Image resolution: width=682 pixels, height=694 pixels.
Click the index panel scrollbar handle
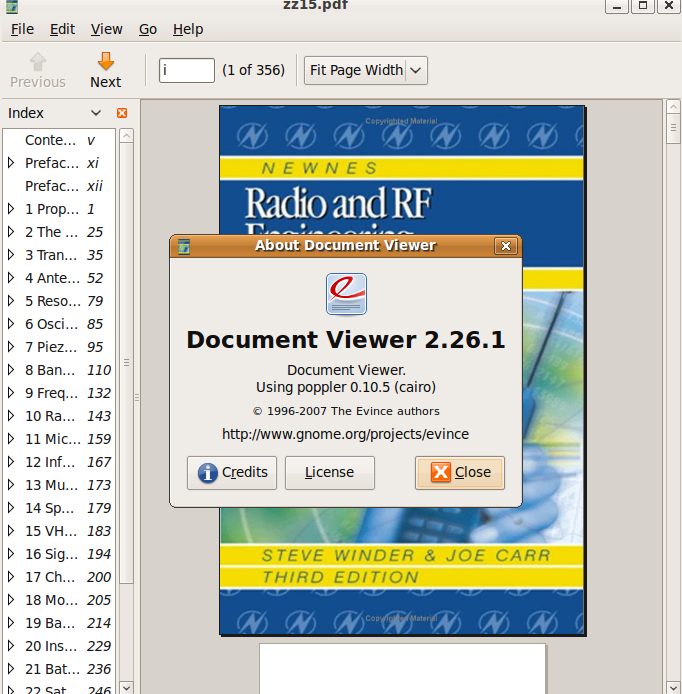(127, 363)
